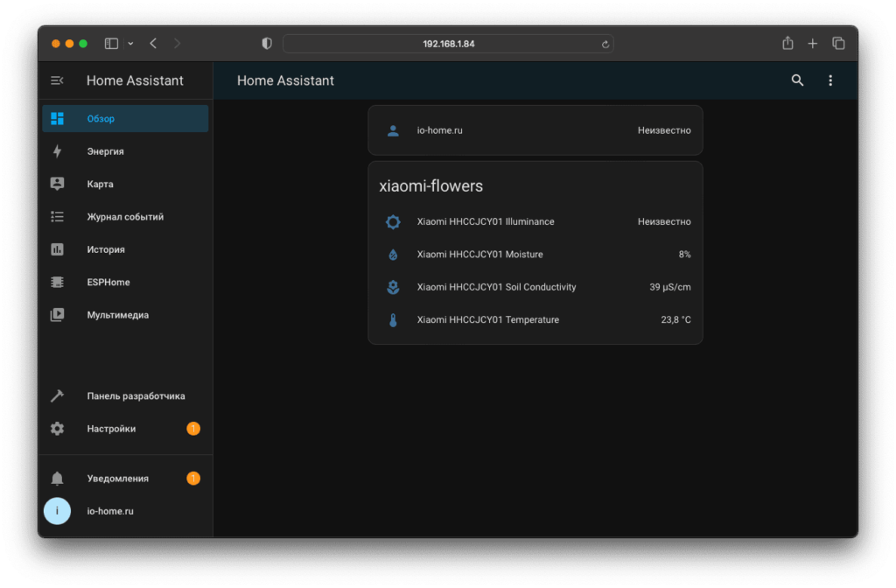Click the Журнал событий list icon
This screenshot has width=896, height=588.
coord(57,217)
